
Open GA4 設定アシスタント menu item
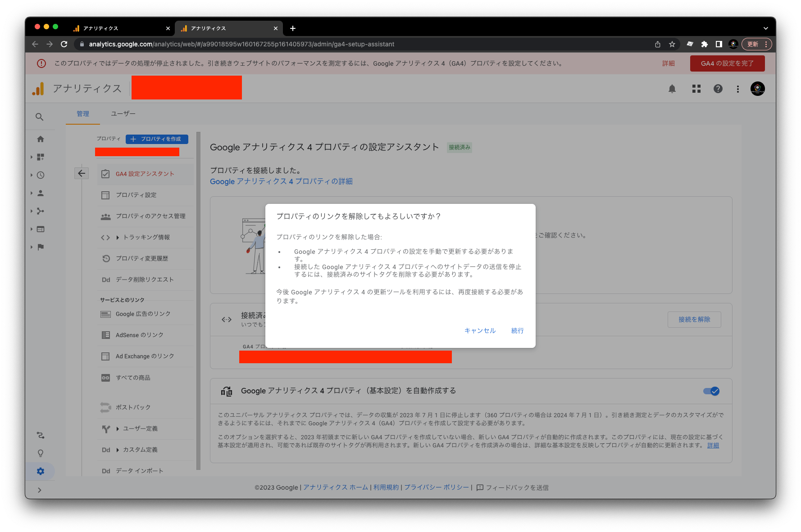[145, 174]
